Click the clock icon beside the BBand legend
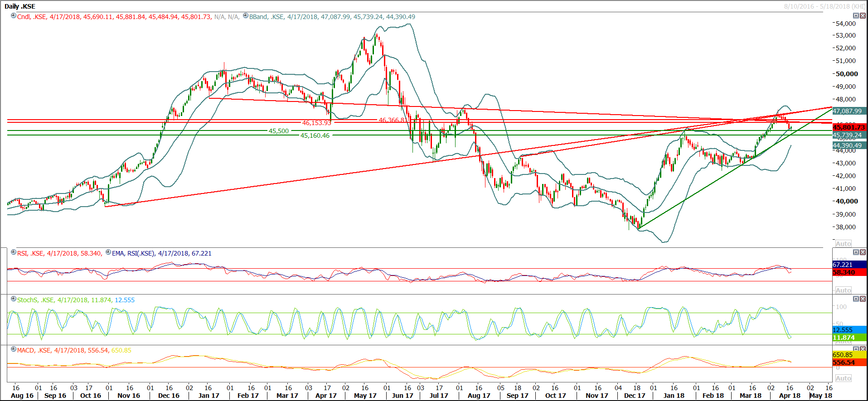Screen dimensions: 868x401 [x=246, y=16]
